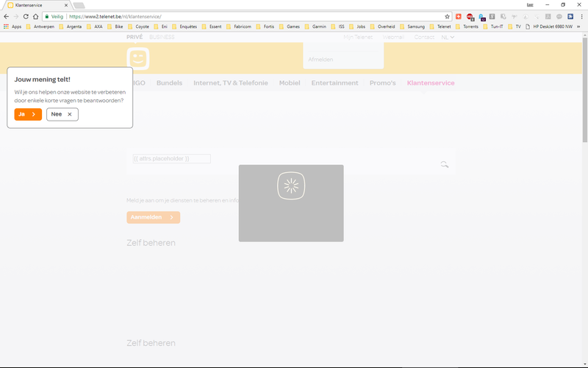Screen dimensions: 588x368
Task: Select the Klantenservice navigation item
Action: pos(431,83)
